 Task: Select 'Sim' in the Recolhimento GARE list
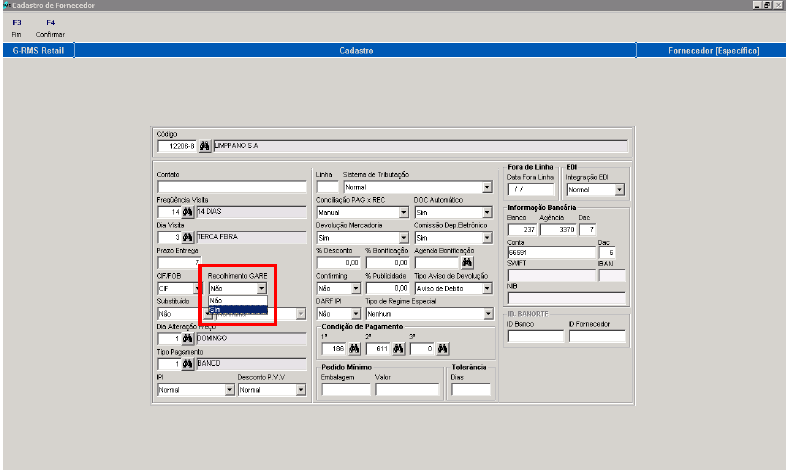coord(238,309)
